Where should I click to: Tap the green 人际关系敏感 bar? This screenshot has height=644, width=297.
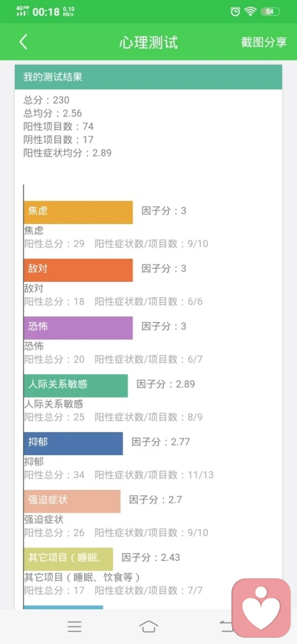pyautogui.click(x=75, y=386)
